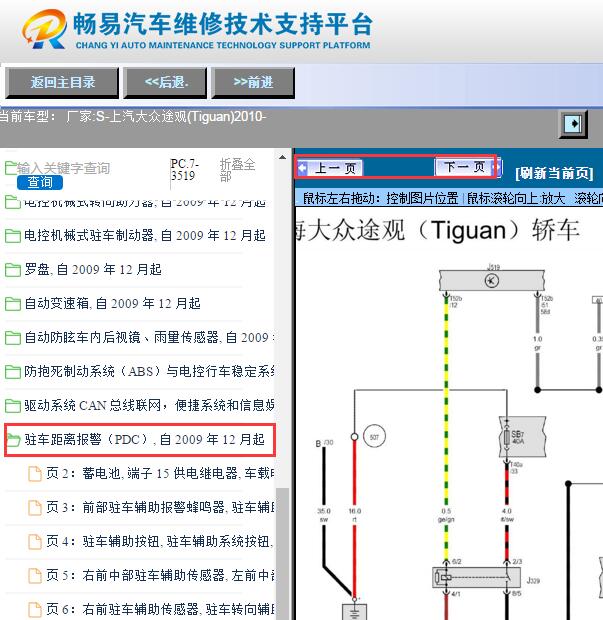Image resolution: width=603 pixels, height=620 pixels.
Task: Click the ground symbol in diagram
Action: [x=354, y=612]
